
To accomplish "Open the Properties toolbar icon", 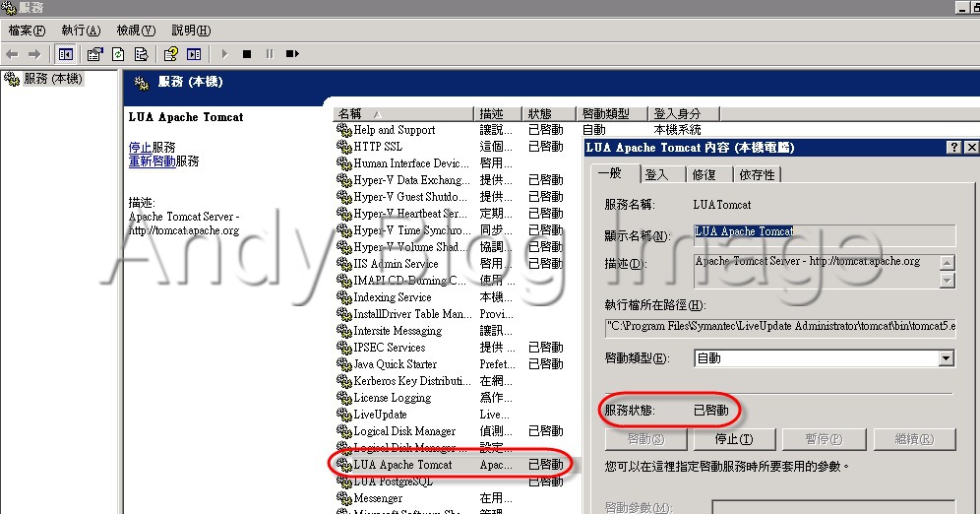I will (x=94, y=54).
